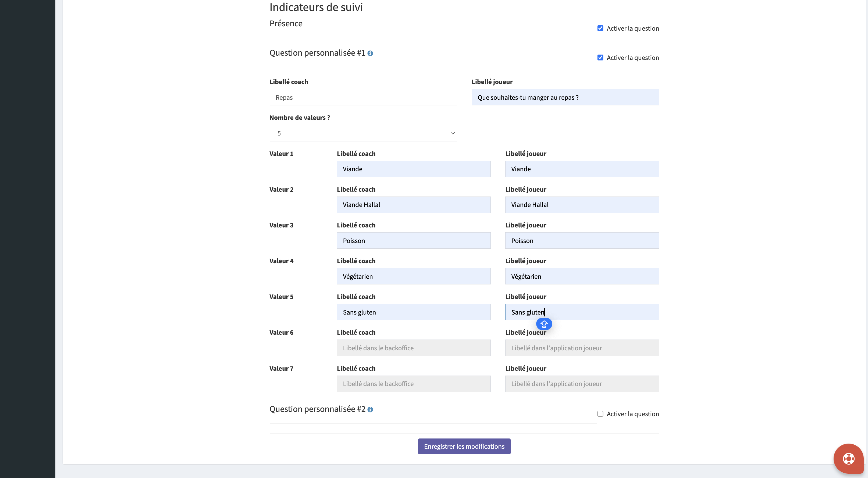868x478 pixels.
Task: Enable Activer la question for Question personnalisée #2
Action: click(x=600, y=414)
